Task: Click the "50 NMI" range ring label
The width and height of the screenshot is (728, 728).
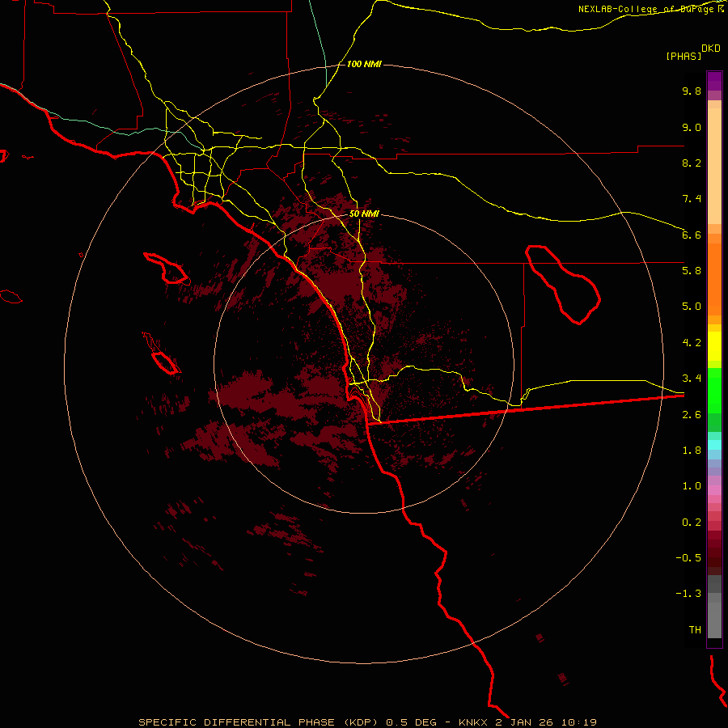Action: pyautogui.click(x=364, y=214)
